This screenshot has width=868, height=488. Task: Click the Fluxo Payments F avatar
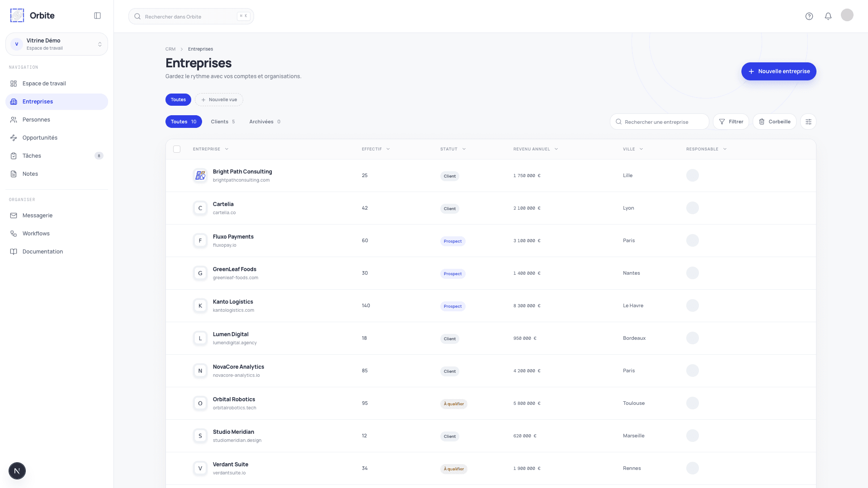[200, 240]
